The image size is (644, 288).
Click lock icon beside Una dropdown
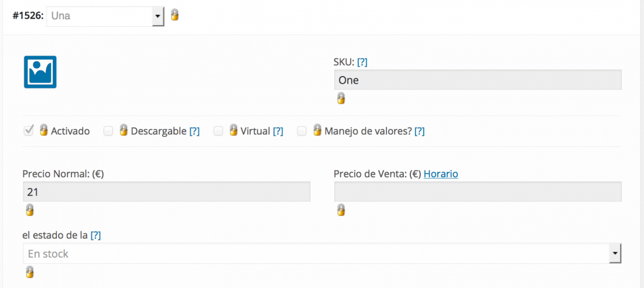point(174,15)
